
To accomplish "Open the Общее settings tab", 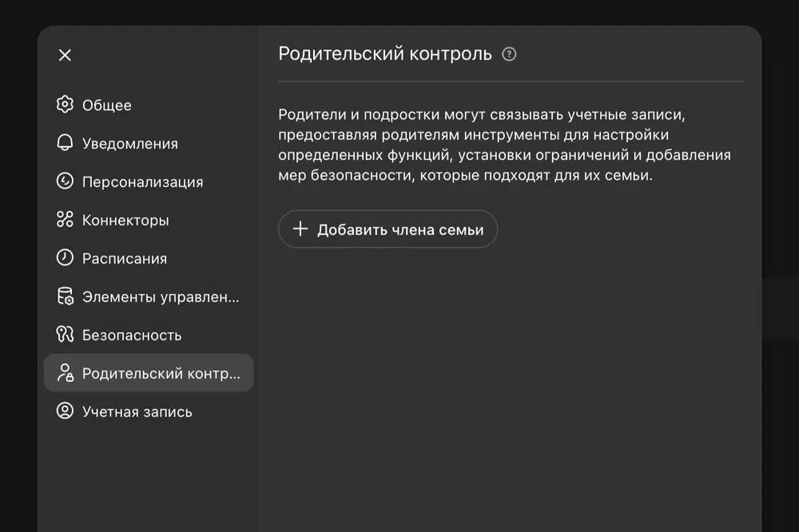I will click(107, 105).
